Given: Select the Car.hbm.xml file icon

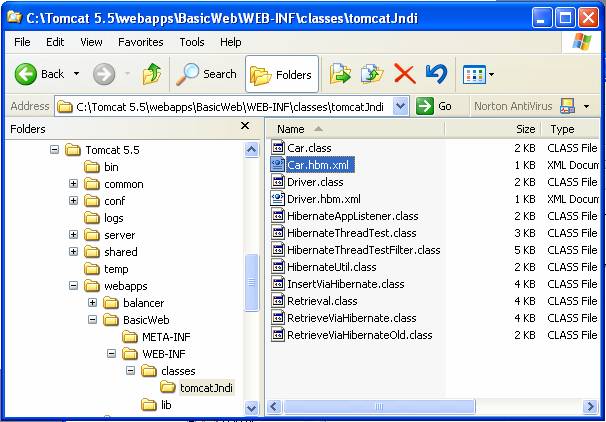Looking at the screenshot, I should pyautogui.click(x=278, y=165).
